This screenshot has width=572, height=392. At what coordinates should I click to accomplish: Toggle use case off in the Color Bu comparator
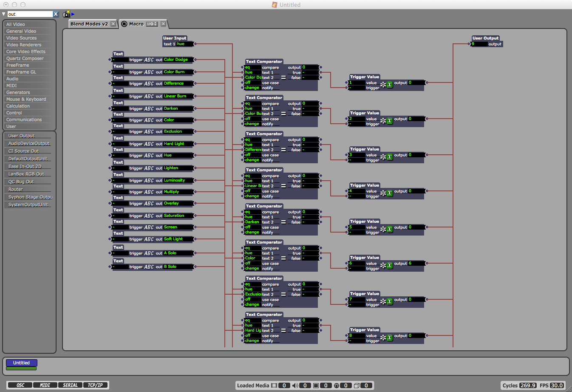(252, 119)
